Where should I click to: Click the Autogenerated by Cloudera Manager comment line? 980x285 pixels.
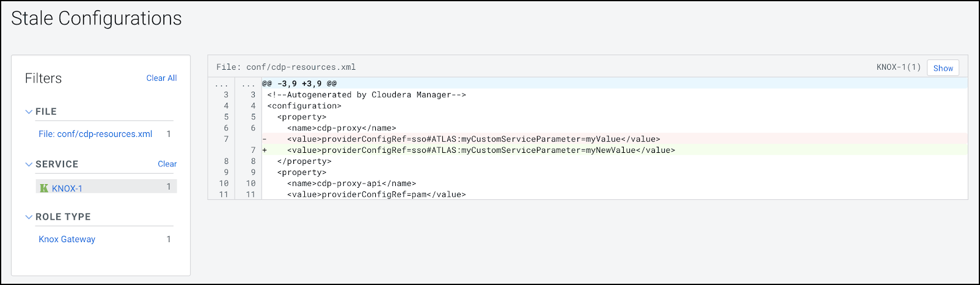[x=367, y=95]
